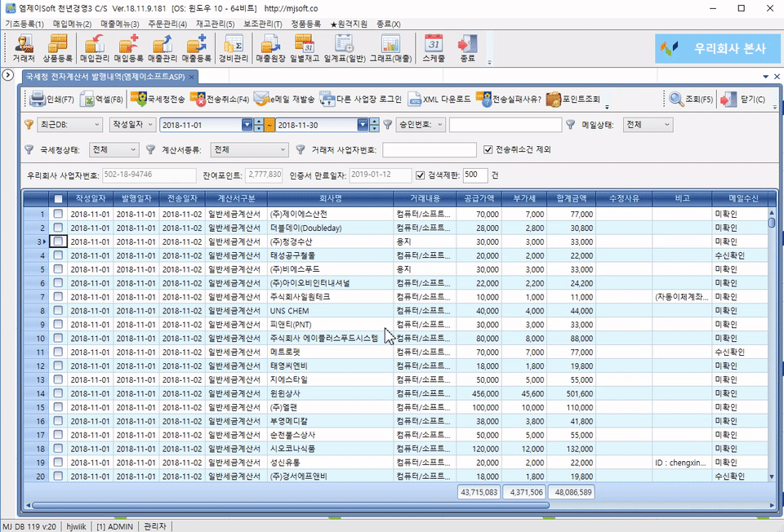
Task: Open the 작성일자 dropdown
Action: click(x=132, y=125)
